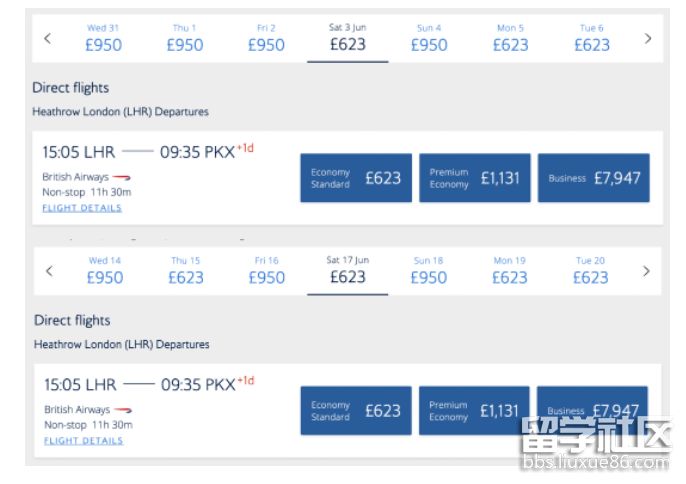
Task: Select Thu 1 date tab
Action: (x=184, y=38)
